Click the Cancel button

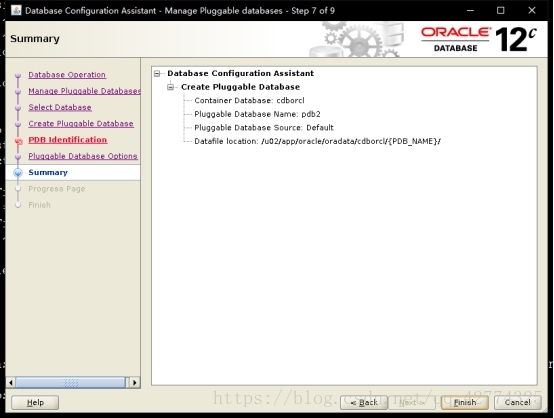pyautogui.click(x=517, y=402)
